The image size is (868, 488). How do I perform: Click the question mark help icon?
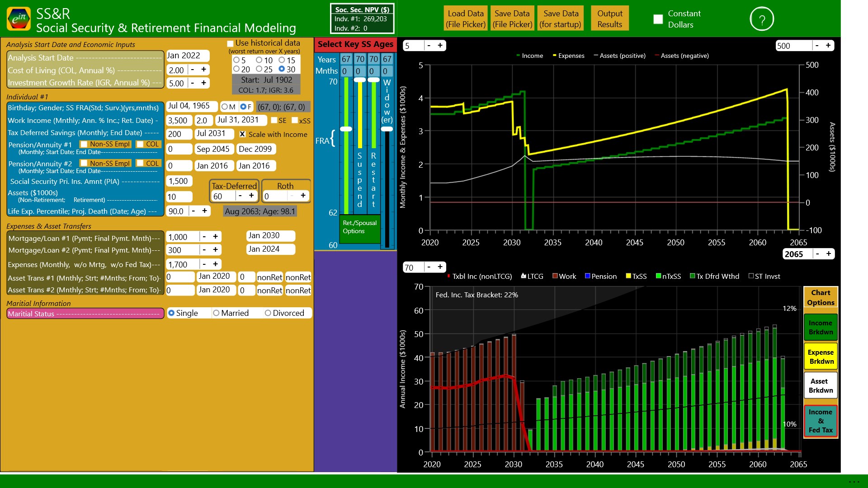pyautogui.click(x=762, y=19)
